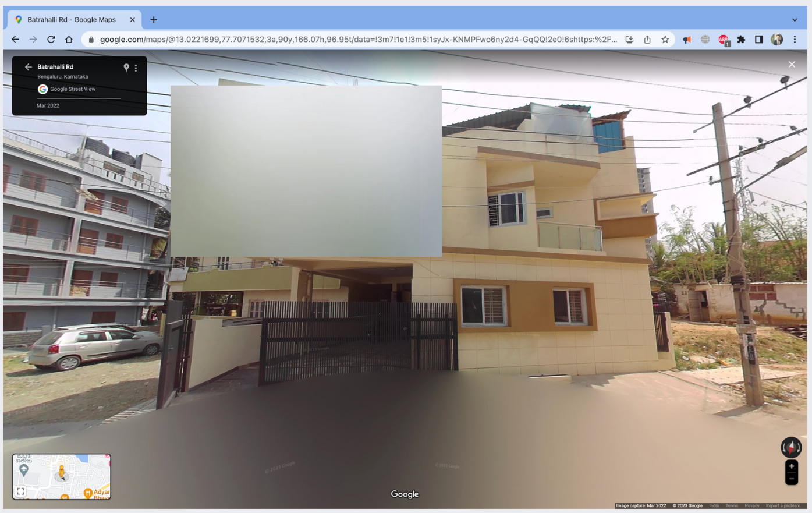
Task: Reset map orientation using the compass icon
Action: pyautogui.click(x=791, y=447)
